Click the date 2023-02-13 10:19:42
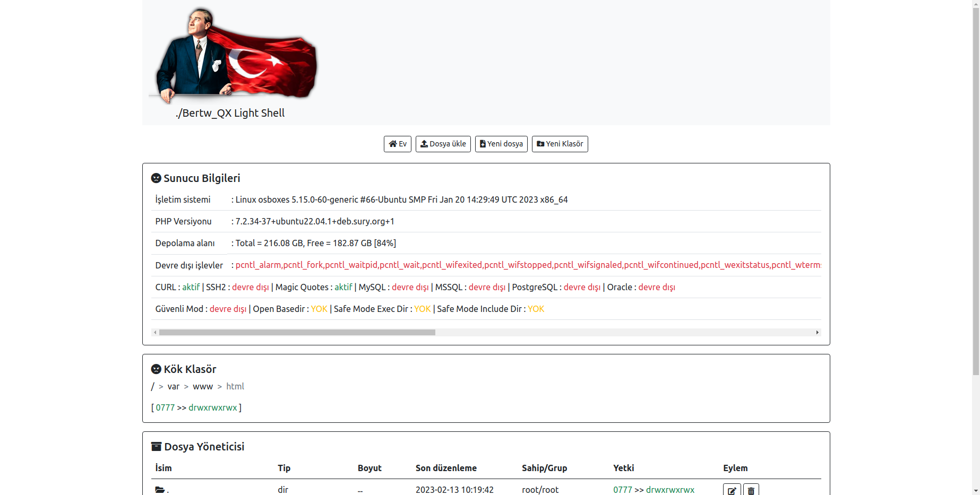This screenshot has height=495, width=980. 454,490
